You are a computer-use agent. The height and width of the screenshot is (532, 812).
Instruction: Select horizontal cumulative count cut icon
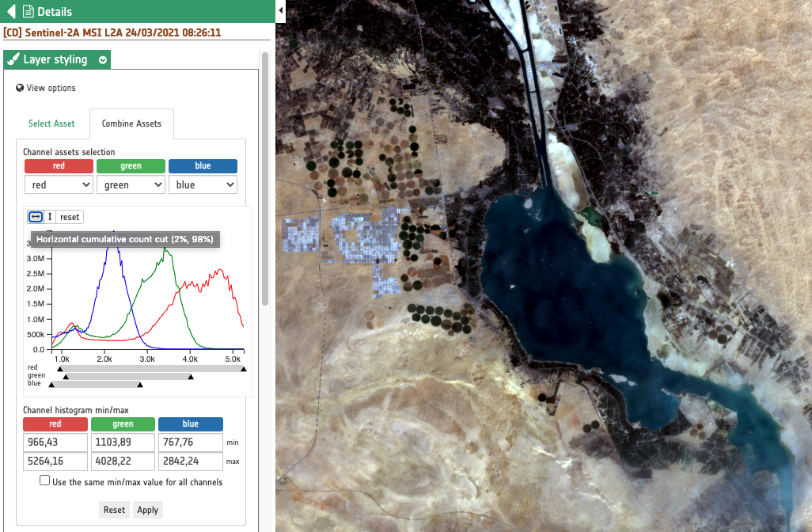pyautogui.click(x=36, y=217)
